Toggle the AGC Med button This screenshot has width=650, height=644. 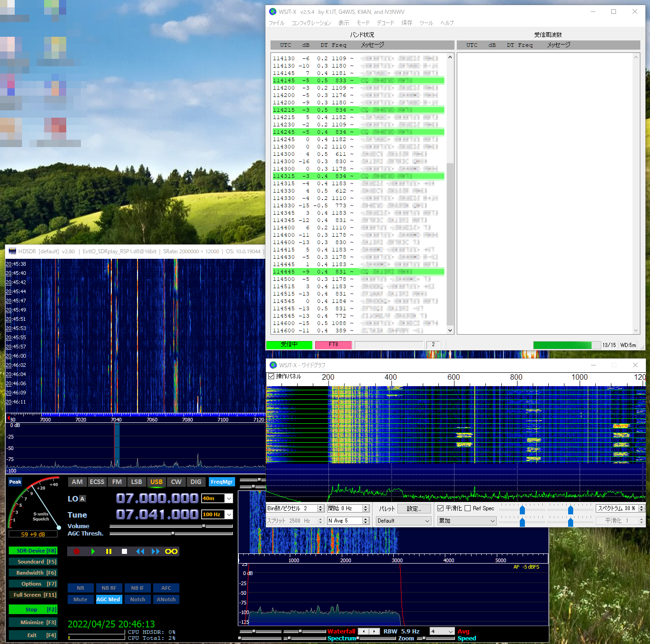pyautogui.click(x=109, y=599)
